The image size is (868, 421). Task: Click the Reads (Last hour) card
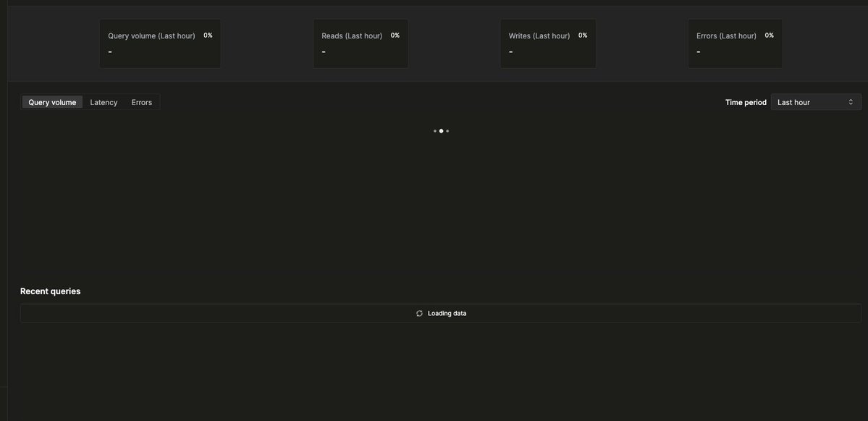(361, 43)
